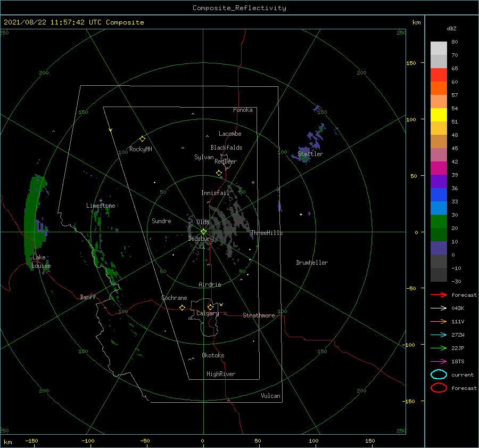Click the white 04DK arrow in legend
This screenshot has width=479, height=448.
[x=439, y=308]
